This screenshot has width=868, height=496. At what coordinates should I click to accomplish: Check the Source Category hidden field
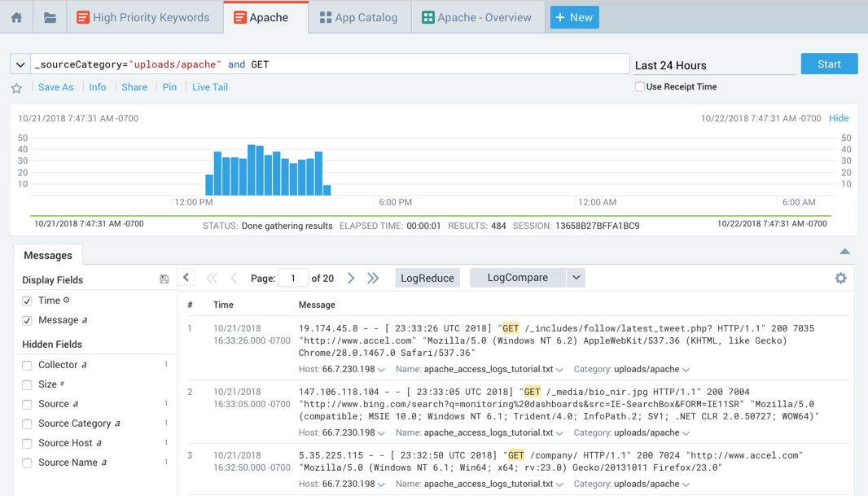pos(27,424)
